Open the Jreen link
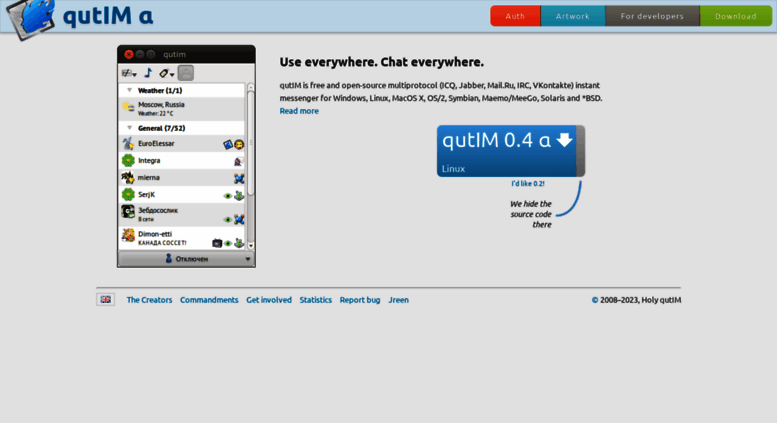Screen dimensions: 777x423 [398, 300]
